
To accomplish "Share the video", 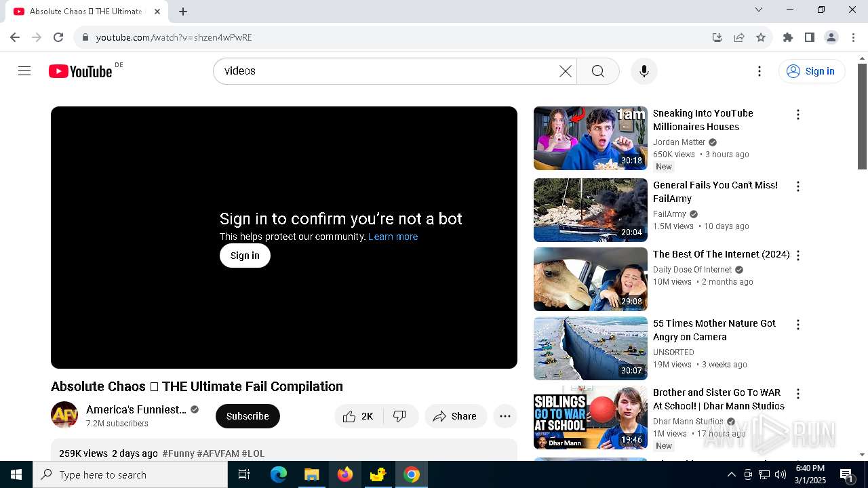I will click(456, 416).
